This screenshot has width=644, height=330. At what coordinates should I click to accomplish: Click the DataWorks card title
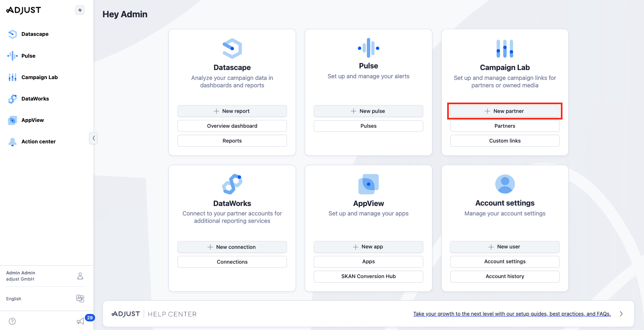232,204
